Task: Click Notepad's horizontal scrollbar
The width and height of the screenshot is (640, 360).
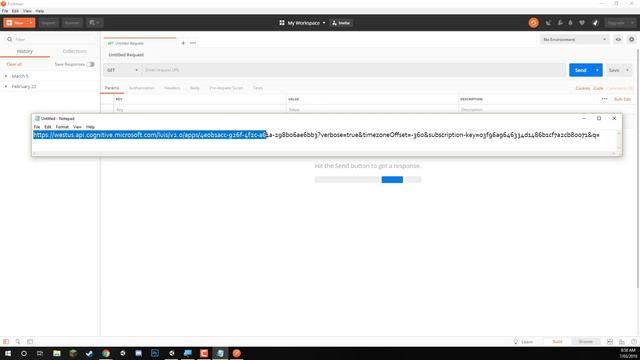Action: pos(324,153)
